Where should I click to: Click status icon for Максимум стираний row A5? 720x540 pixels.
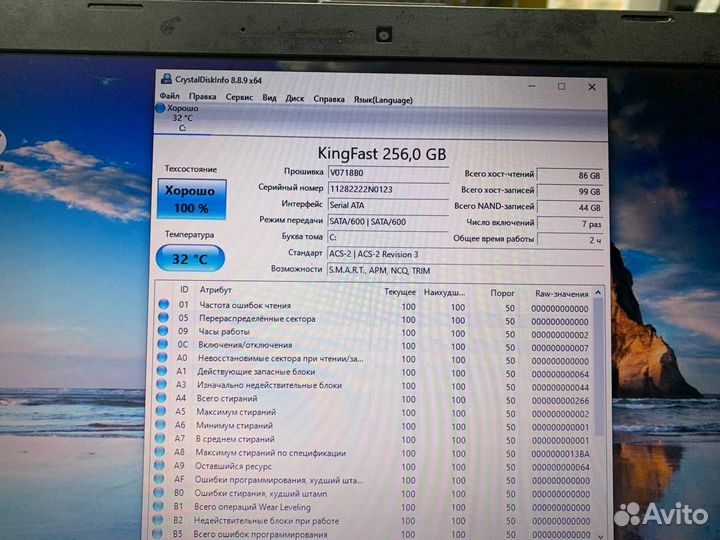tap(160, 411)
